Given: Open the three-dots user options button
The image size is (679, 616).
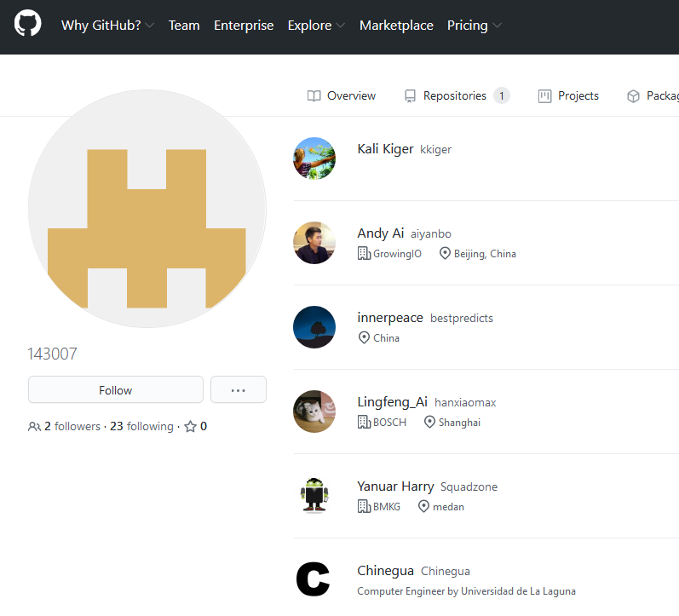Looking at the screenshot, I should [x=239, y=390].
